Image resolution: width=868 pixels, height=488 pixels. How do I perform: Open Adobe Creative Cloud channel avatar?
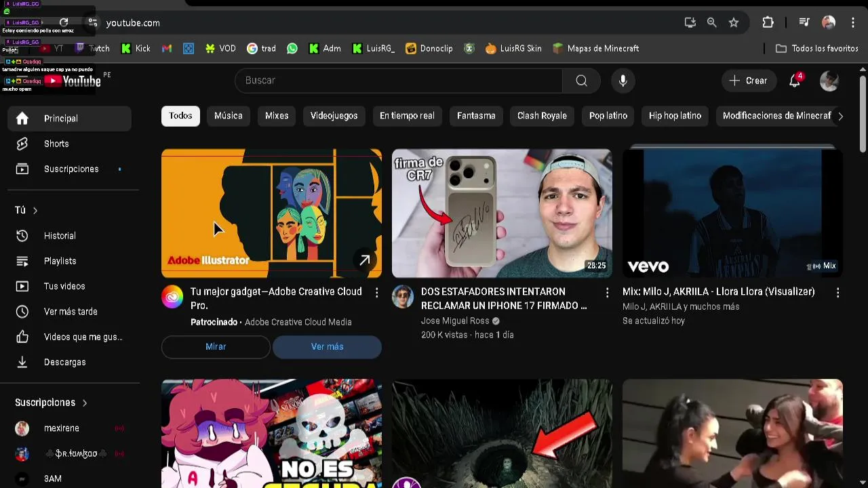(172, 297)
